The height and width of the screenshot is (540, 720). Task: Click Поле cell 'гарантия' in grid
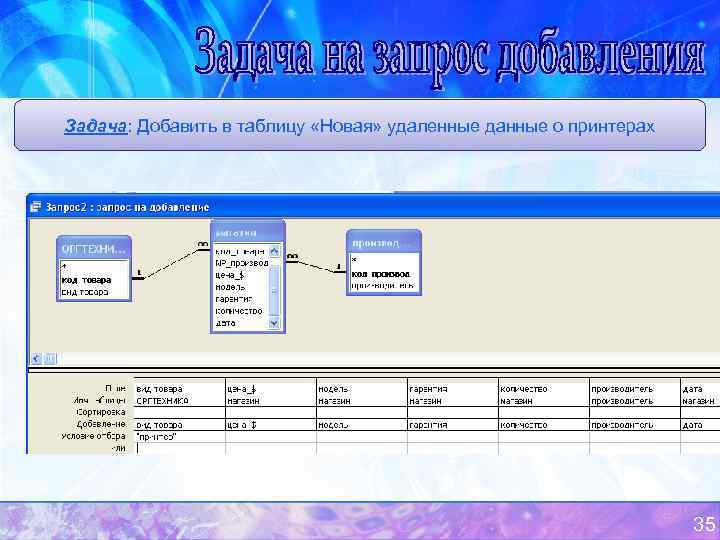[x=452, y=389]
